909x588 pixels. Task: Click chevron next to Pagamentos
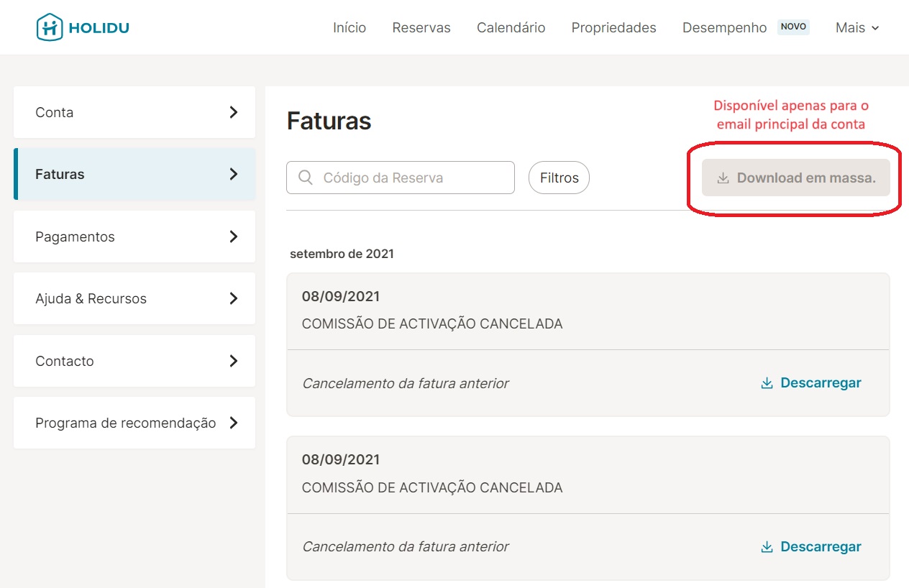[233, 236]
